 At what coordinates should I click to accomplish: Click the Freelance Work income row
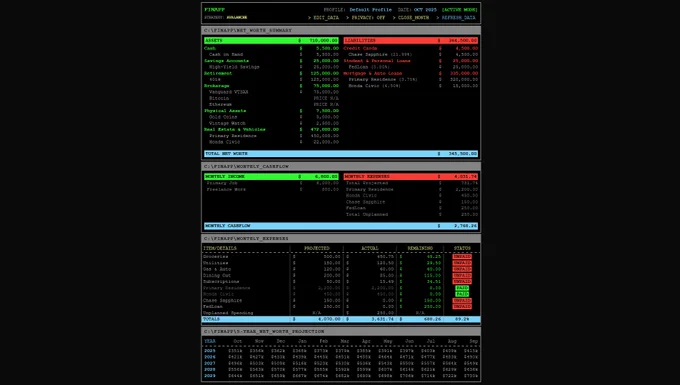[271, 189]
